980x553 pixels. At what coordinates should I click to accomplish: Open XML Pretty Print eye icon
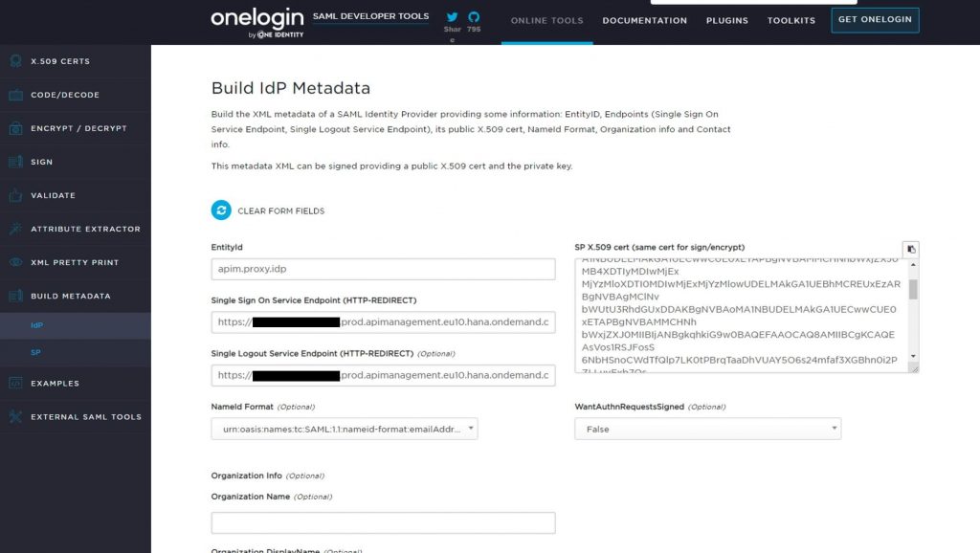tap(15, 262)
